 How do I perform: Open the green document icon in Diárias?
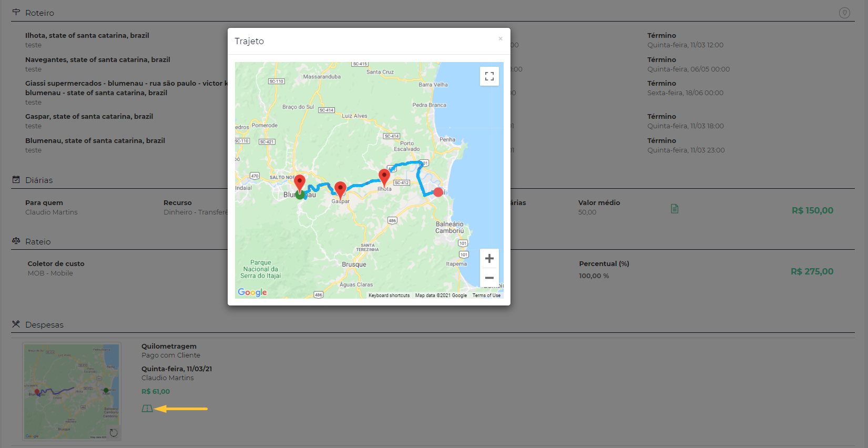click(x=675, y=209)
